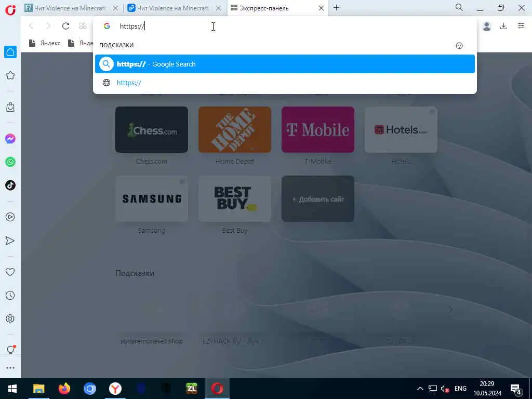Open the Best Buy speed dial tile
Screen dimensions: 532x399
click(235, 198)
